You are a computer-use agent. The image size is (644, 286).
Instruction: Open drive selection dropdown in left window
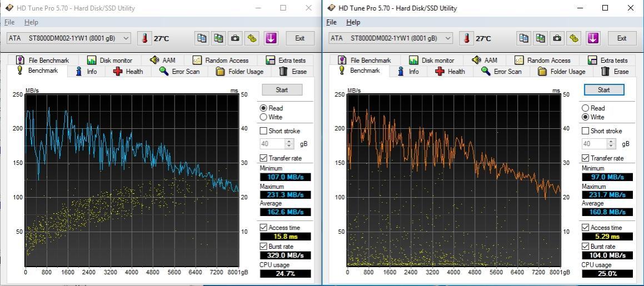[x=69, y=38]
